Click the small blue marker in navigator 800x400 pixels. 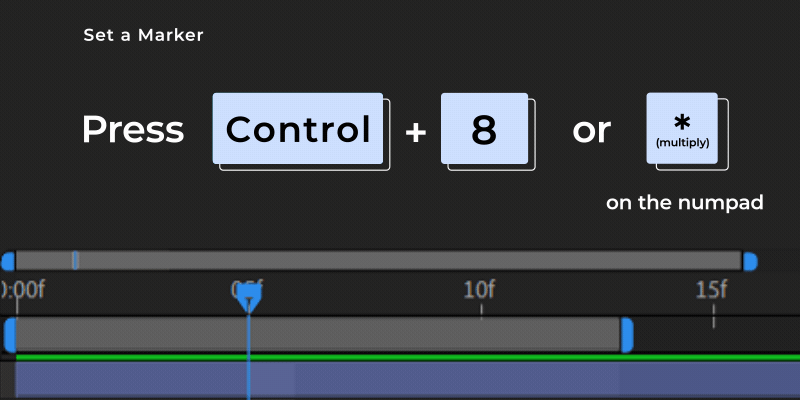point(75,261)
